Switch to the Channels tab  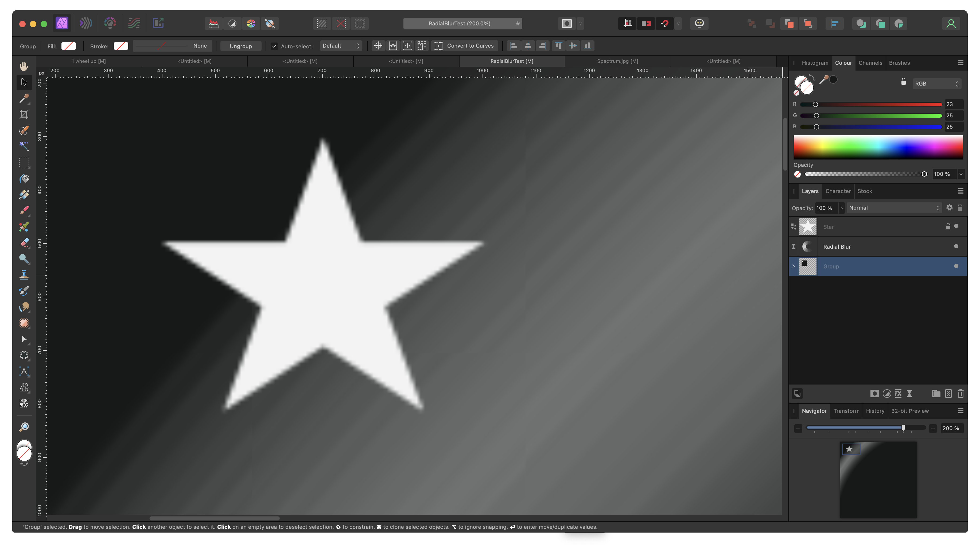point(870,63)
